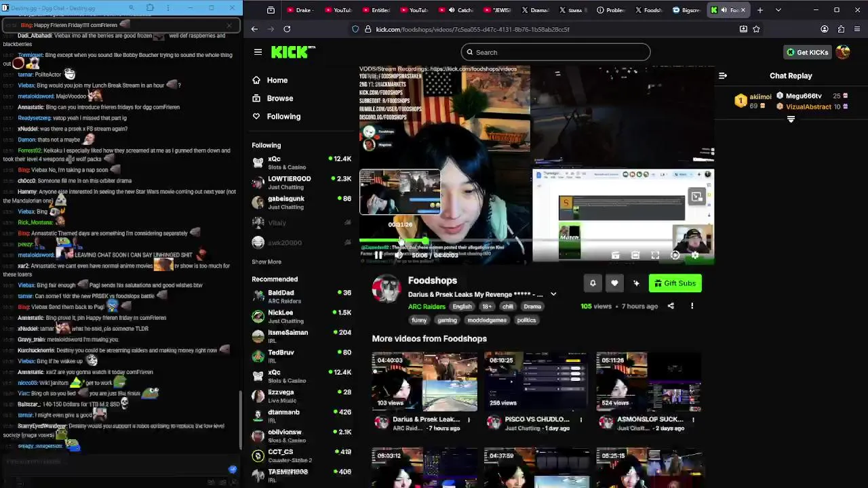Open BaldDad in Recommended list
The height and width of the screenshot is (488, 868).
coord(302,296)
